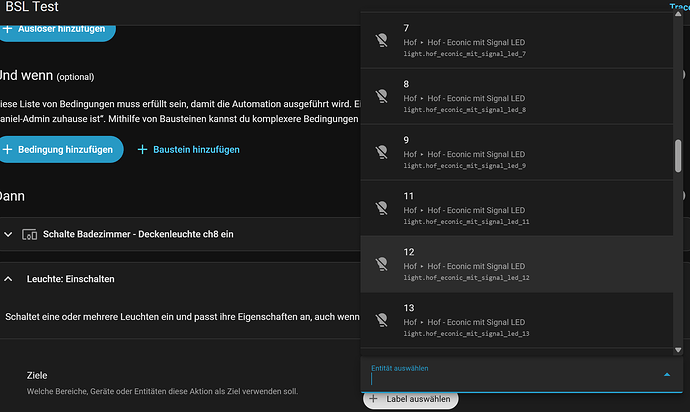Collapse the Leuchte: Einschalten section
The image size is (690, 412).
(8, 279)
